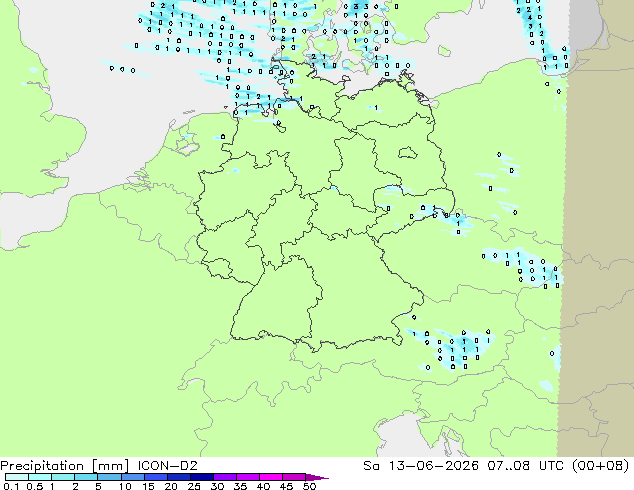The image size is (634, 490).
Task: Click the '10' legend value
Action: pyautogui.click(x=125, y=486)
